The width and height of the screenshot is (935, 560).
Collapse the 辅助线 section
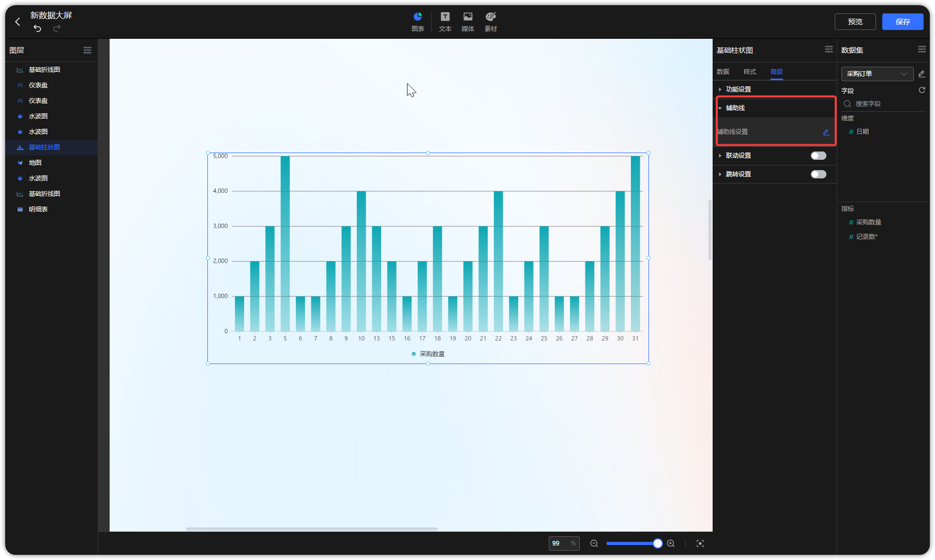point(720,108)
